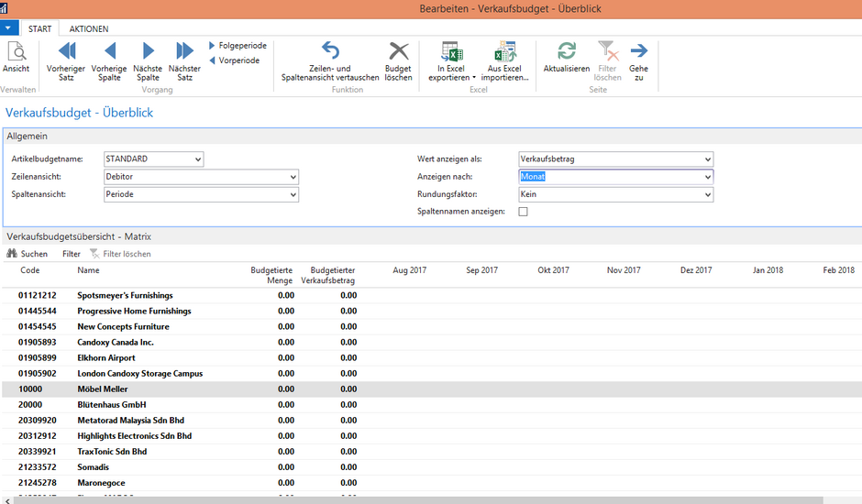862x504 pixels.
Task: Open the Ansicht view icon
Action: [16, 57]
